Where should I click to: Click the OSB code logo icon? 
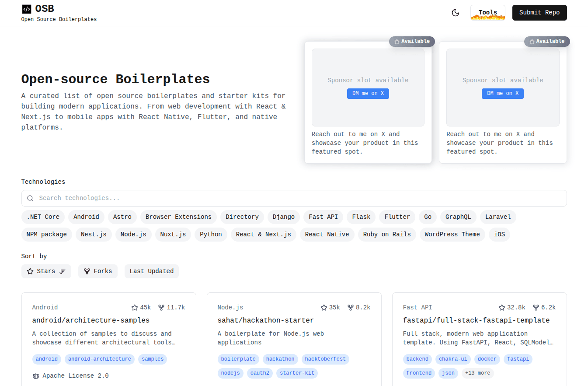[27, 8]
